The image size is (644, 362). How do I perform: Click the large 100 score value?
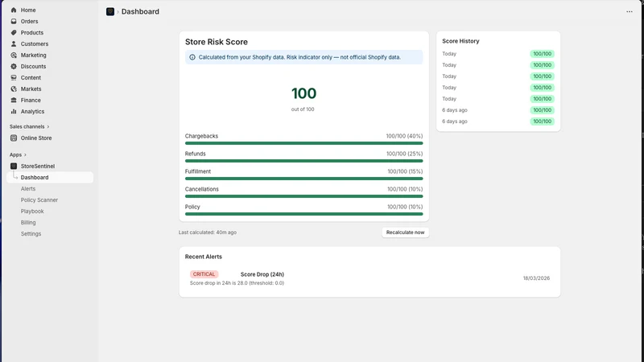click(304, 93)
